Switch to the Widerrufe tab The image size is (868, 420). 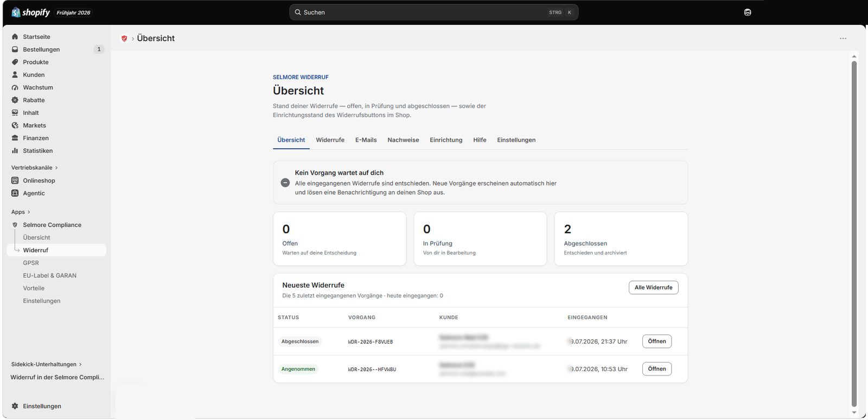(330, 140)
